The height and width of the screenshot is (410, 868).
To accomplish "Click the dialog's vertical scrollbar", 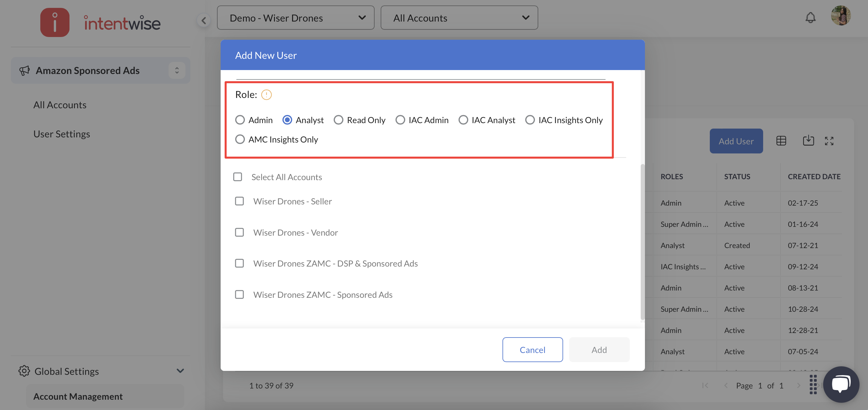I will (642, 242).
